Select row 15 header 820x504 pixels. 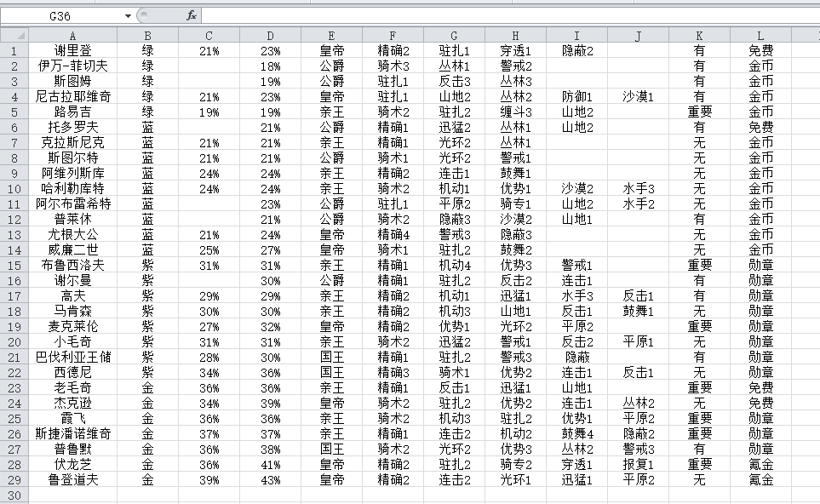click(x=14, y=265)
